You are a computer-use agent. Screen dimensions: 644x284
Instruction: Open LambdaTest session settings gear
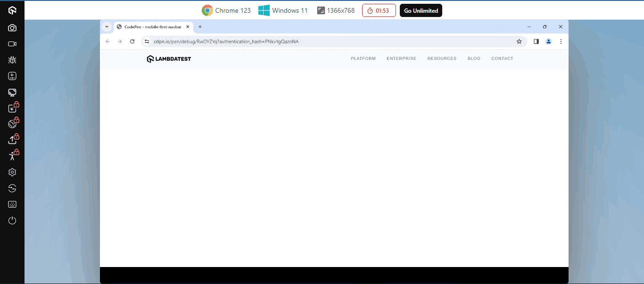pyautogui.click(x=12, y=172)
